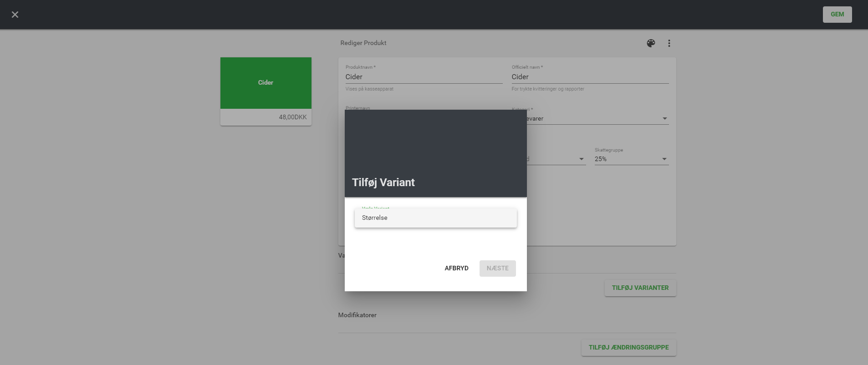Screen dimensions: 868x365
Task: Open the Skattegruppe 25% dropdown
Action: pyautogui.click(x=631, y=159)
